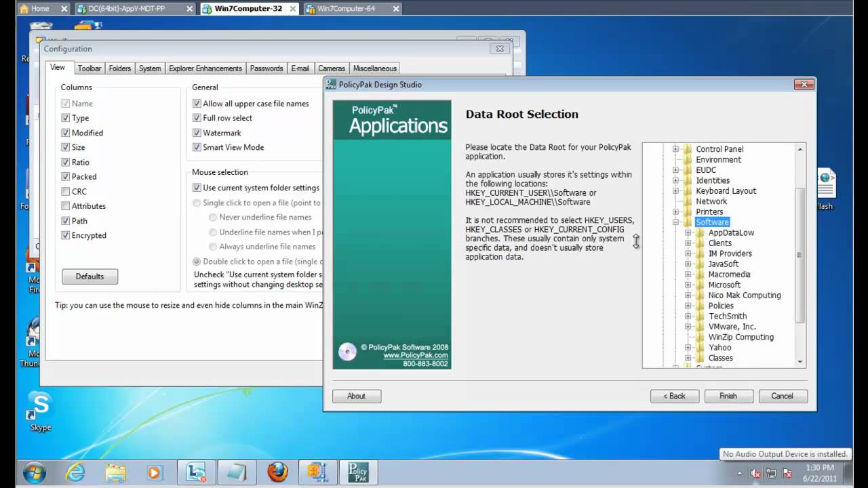Open the Skype desktop shortcut

coord(40,412)
